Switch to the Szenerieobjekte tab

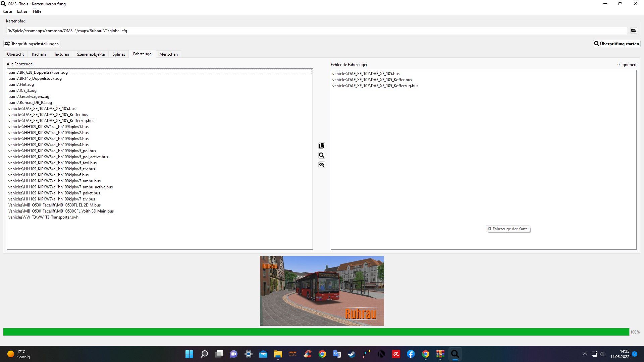coord(91,54)
